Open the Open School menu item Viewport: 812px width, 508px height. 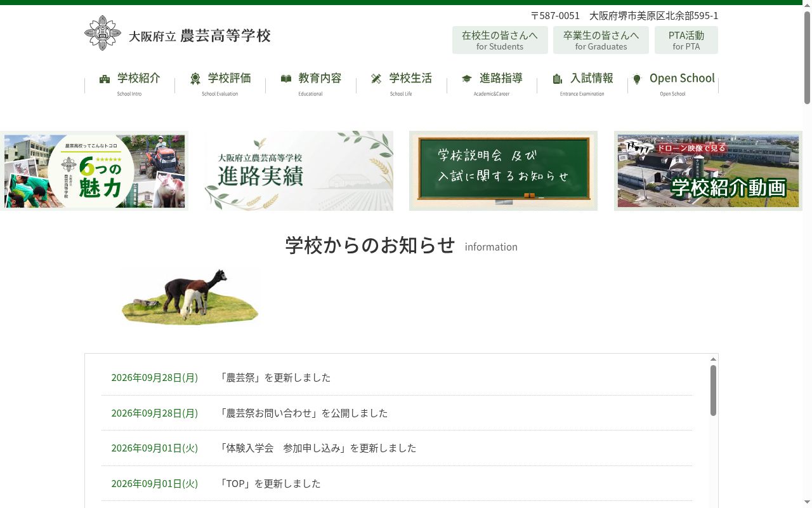click(673, 84)
